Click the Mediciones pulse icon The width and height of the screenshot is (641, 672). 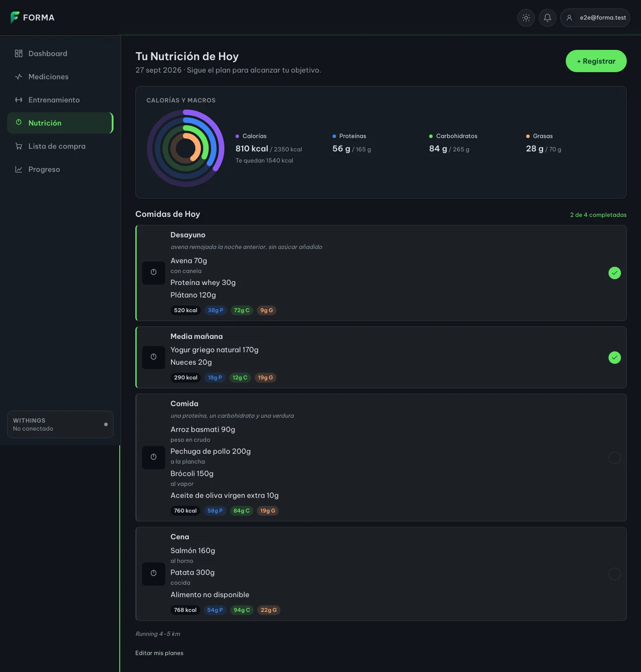[x=19, y=77]
